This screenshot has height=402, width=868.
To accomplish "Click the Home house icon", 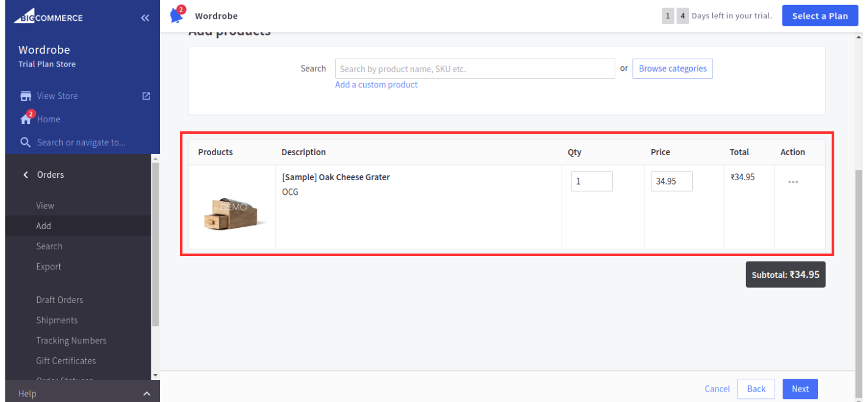I will click(26, 119).
